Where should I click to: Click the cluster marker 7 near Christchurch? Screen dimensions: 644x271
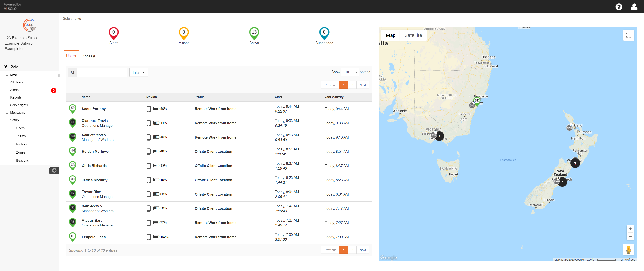tap(562, 182)
